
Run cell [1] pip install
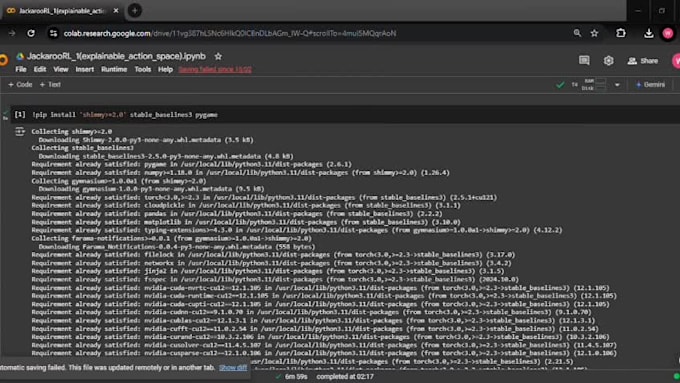coord(20,115)
